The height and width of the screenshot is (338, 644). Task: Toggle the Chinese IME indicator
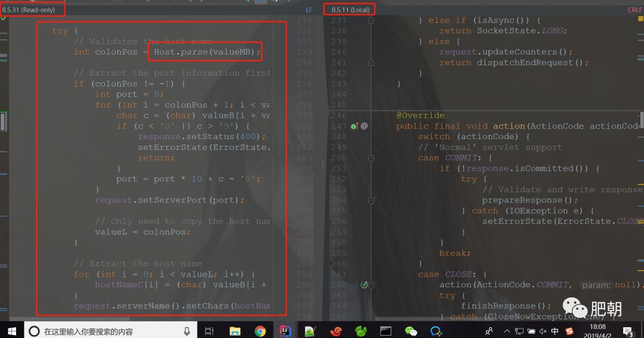coord(555,331)
